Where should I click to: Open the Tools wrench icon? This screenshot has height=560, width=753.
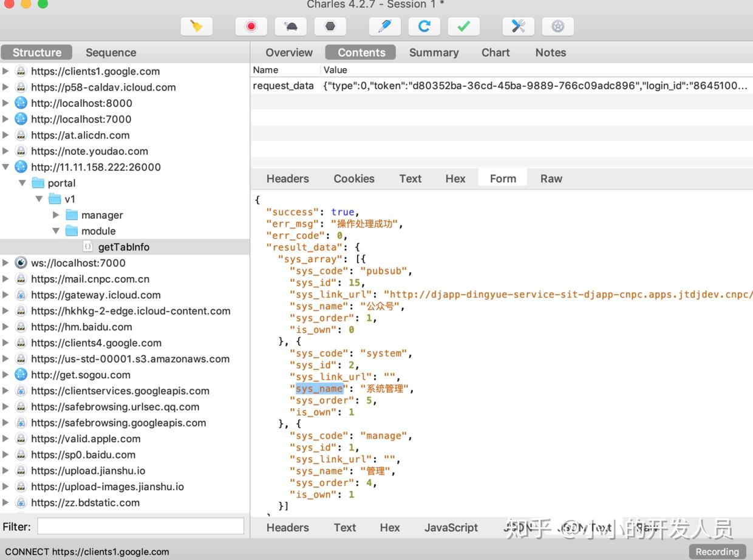[518, 26]
